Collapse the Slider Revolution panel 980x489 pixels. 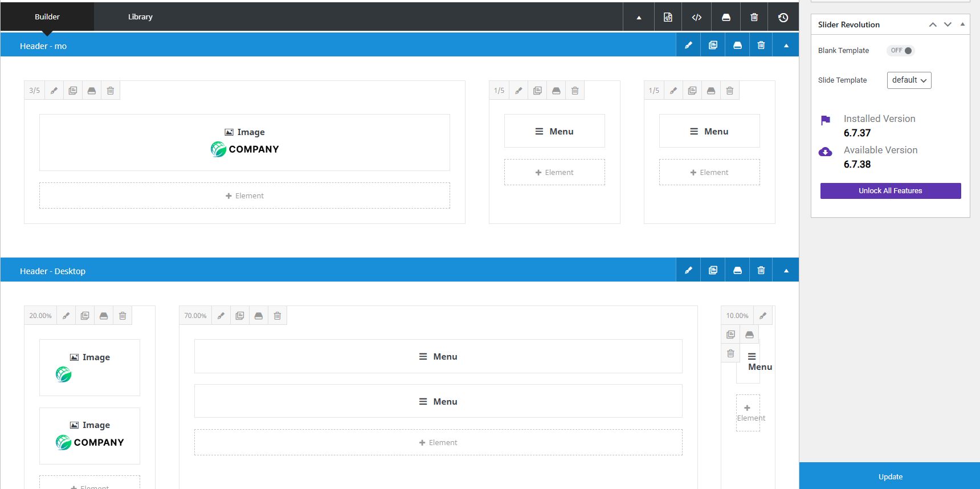(x=962, y=25)
